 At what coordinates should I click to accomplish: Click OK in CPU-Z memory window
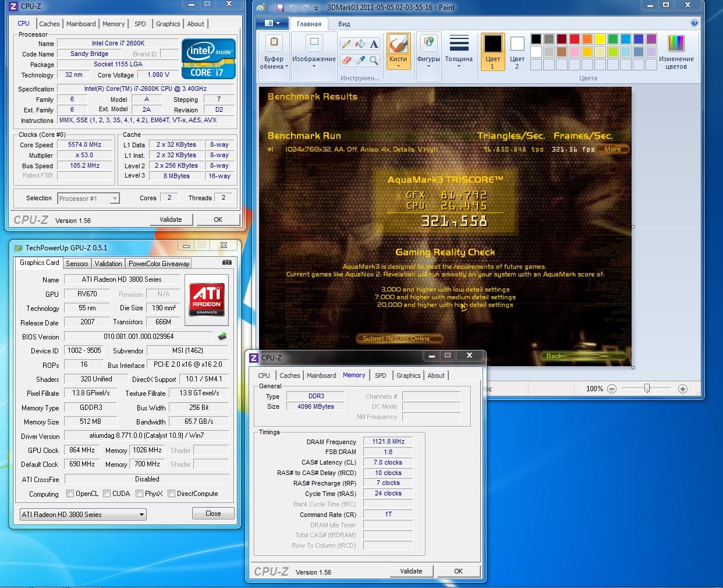[x=459, y=571]
